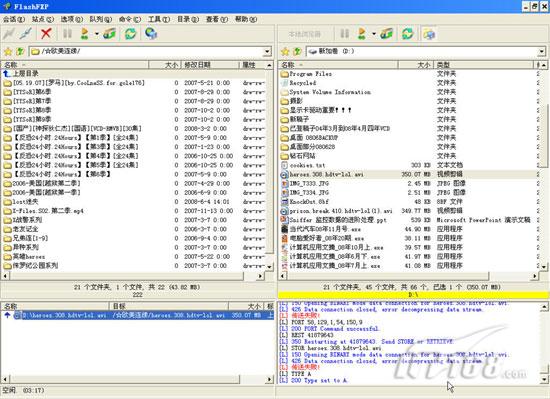Select heroes.308.hdtv-lol.avi in right pane
550x399 pixels.
coord(322,174)
